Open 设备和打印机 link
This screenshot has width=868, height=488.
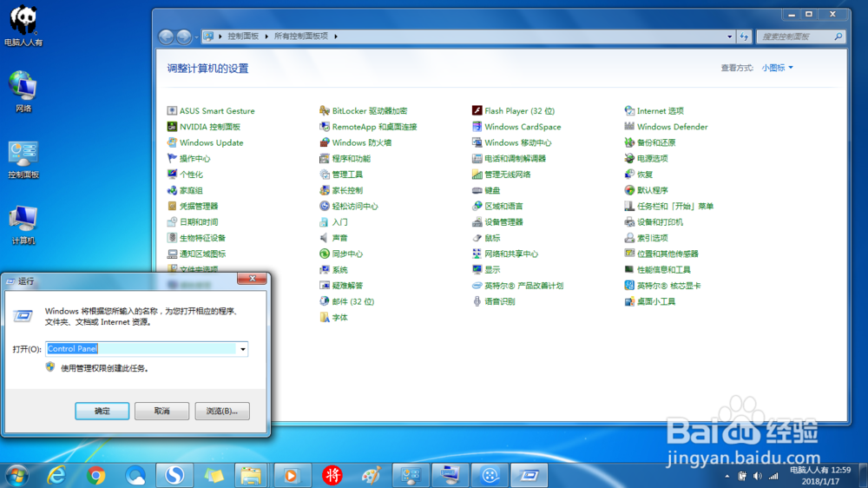pyautogui.click(x=660, y=222)
